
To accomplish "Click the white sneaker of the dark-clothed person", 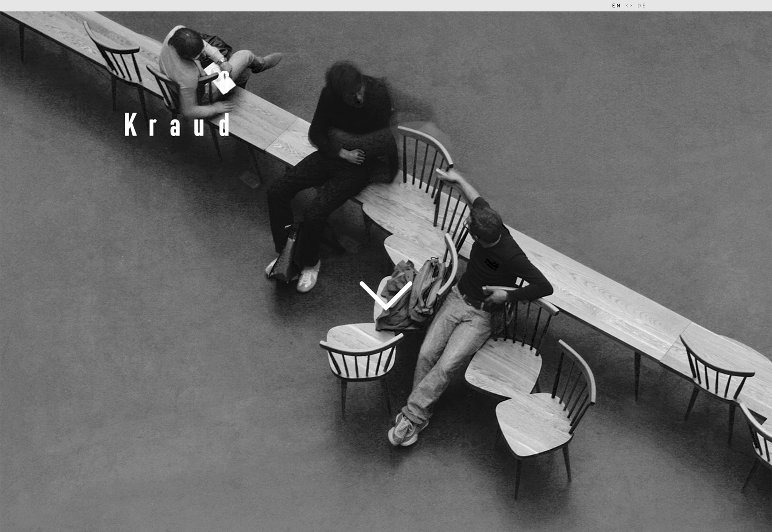I will pos(309,277).
